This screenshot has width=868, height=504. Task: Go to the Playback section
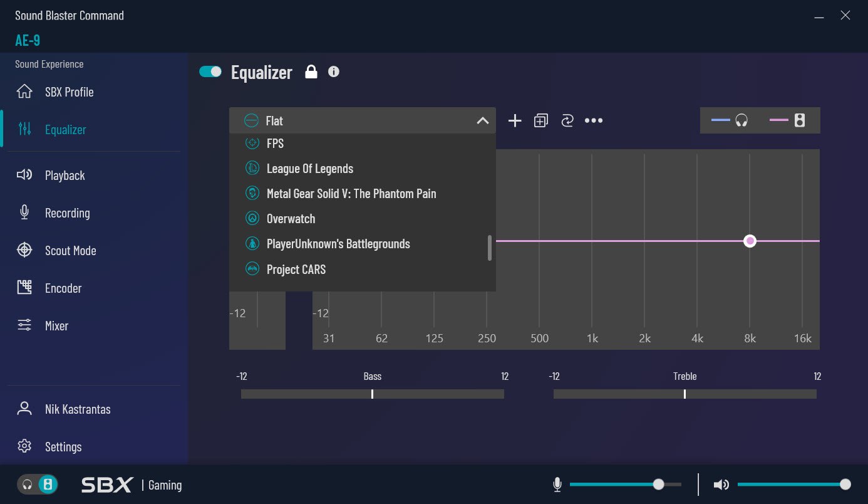pos(65,175)
